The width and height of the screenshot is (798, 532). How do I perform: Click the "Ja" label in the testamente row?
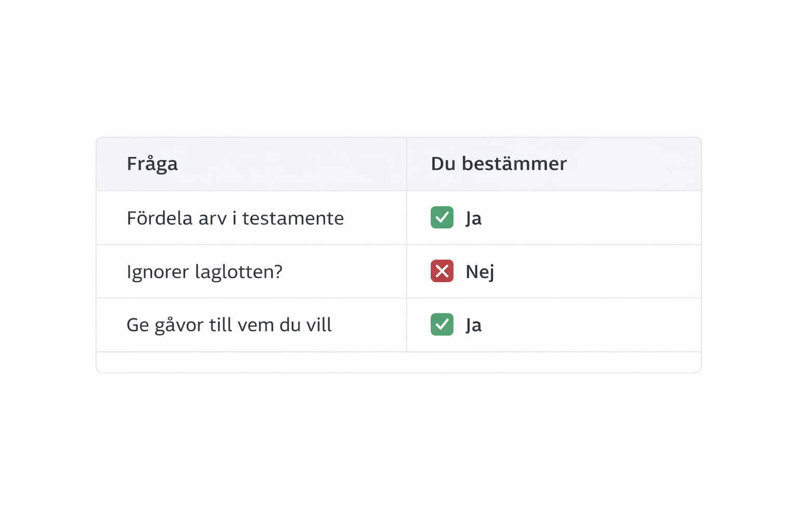473,218
